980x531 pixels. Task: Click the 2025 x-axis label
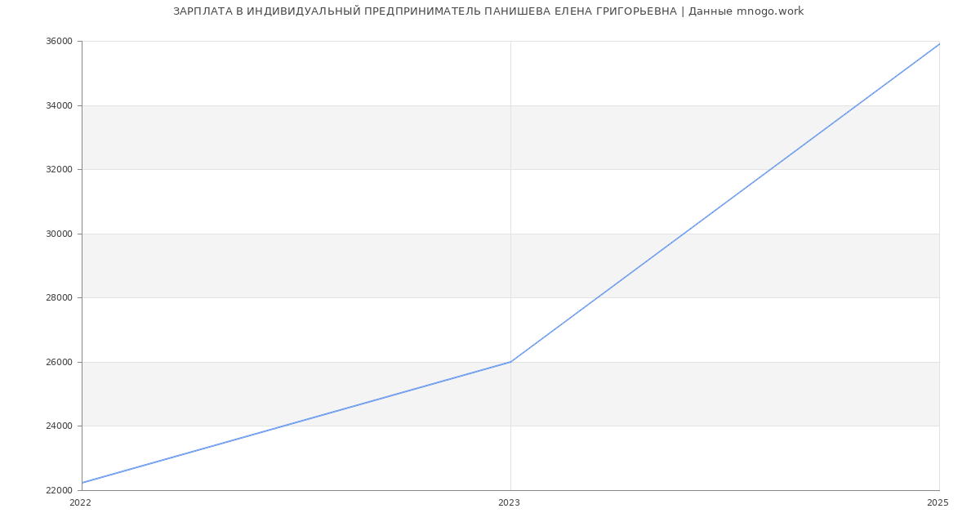(x=938, y=503)
